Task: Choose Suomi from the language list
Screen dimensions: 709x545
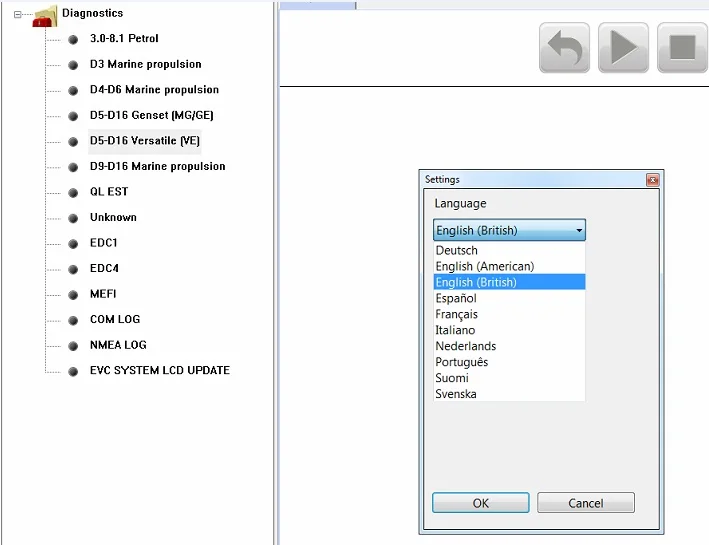Action: [x=509, y=378]
